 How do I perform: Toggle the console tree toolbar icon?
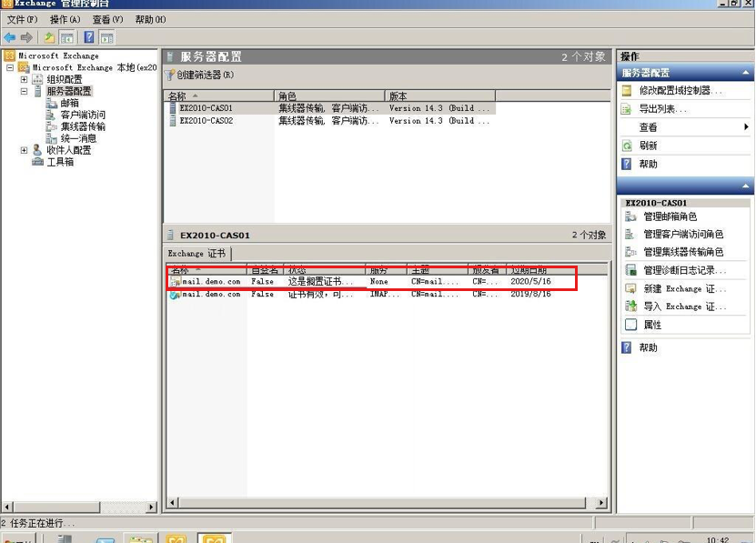[x=67, y=37]
